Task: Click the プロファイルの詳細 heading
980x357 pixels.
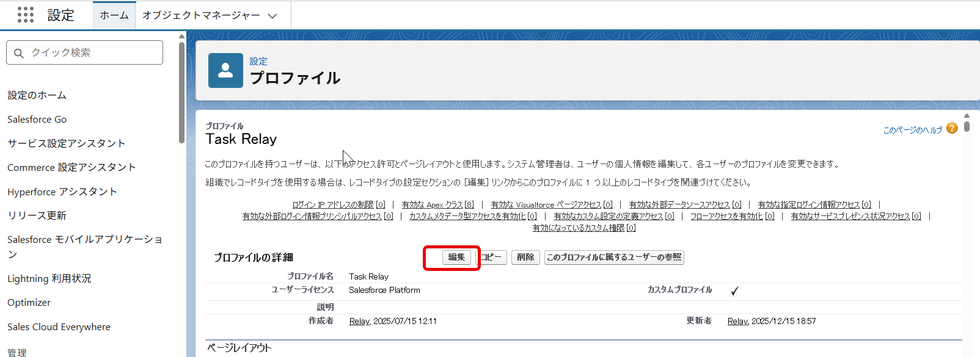Action: coord(254,258)
